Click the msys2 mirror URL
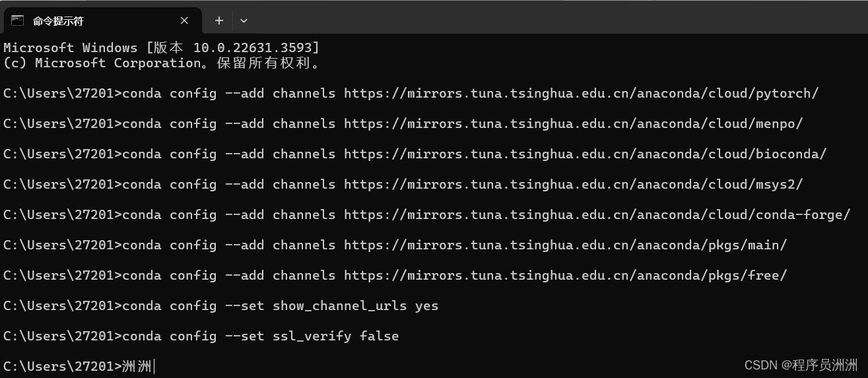Viewport: 868px width, 378px height. coord(573,184)
